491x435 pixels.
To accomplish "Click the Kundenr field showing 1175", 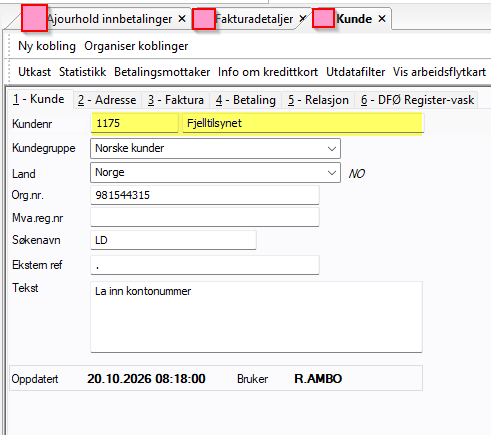I will (134, 123).
